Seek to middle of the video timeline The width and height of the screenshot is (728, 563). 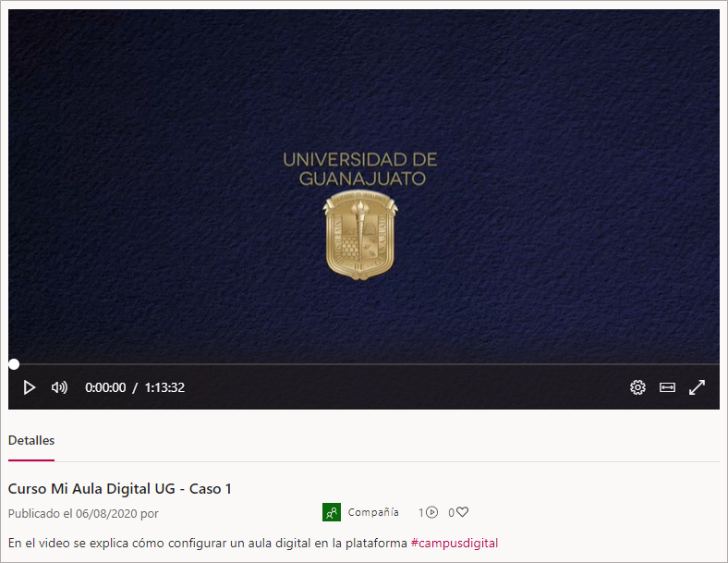[364, 364]
